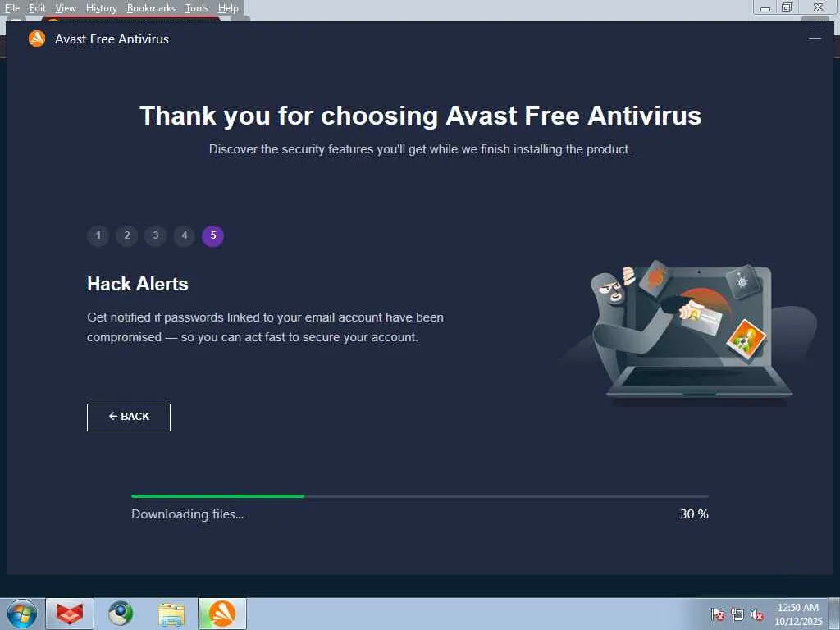Go to feature slide 4
The width and height of the screenshot is (840, 630).
coord(185,235)
